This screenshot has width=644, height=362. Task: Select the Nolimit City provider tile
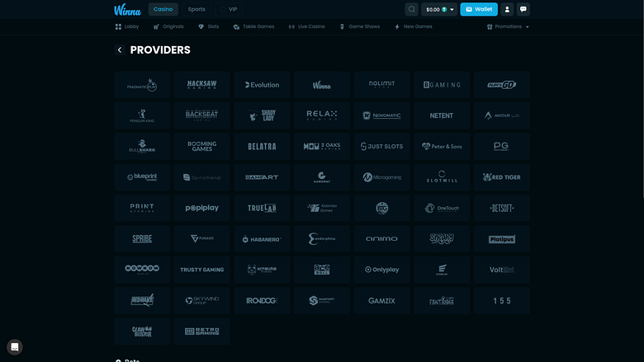tap(382, 85)
